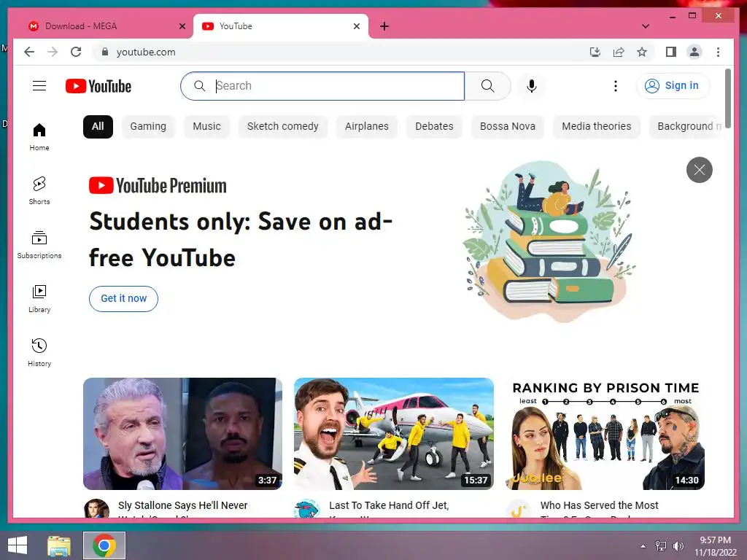Open File Explorer from the taskbar

click(59, 545)
